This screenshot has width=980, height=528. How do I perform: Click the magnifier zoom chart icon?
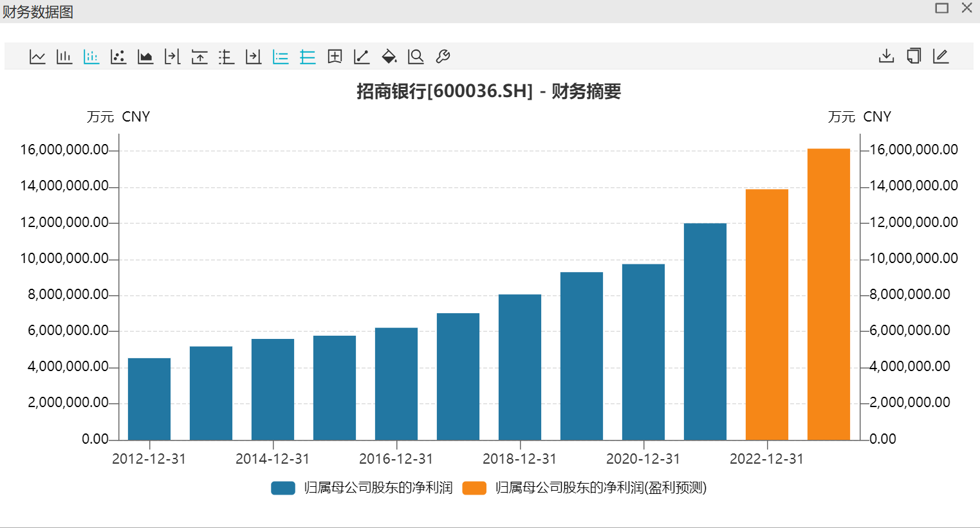click(416, 57)
